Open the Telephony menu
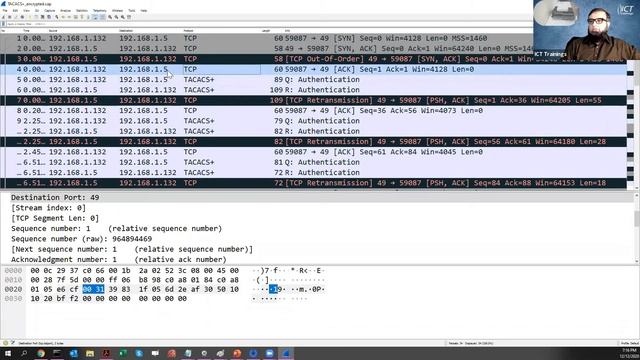This screenshot has height=360, width=640. (x=100, y=11)
